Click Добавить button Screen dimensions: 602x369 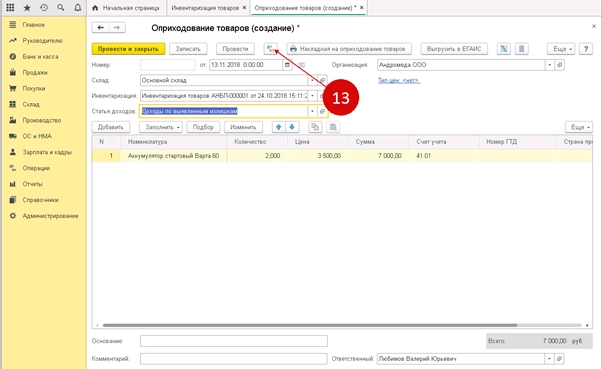pyautogui.click(x=111, y=127)
